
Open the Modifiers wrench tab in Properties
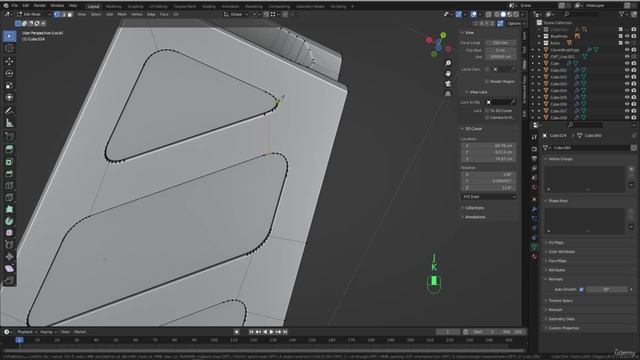click(x=534, y=209)
